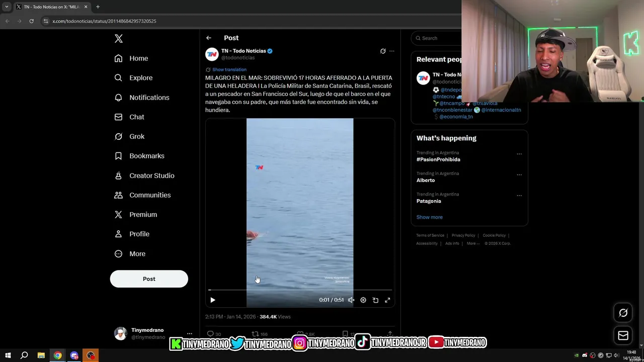Open File Explorer from taskbar
644x362 pixels.
click(x=41, y=355)
